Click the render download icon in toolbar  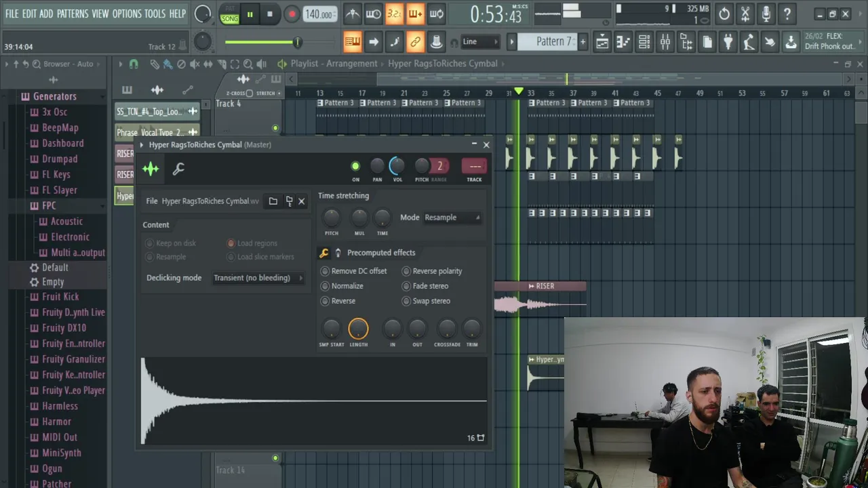[791, 42]
